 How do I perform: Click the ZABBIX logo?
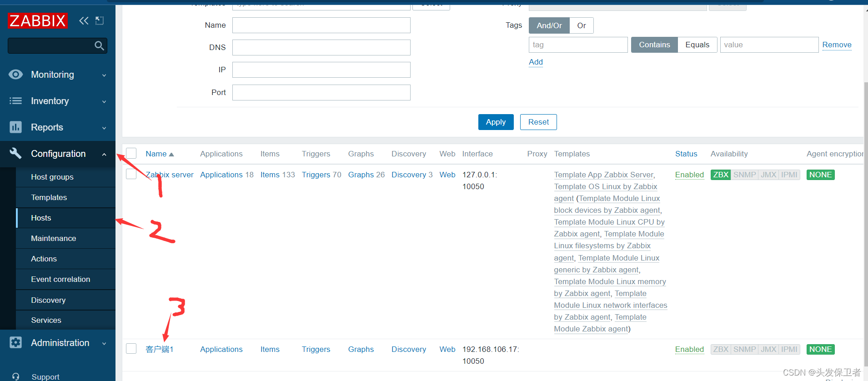click(38, 21)
